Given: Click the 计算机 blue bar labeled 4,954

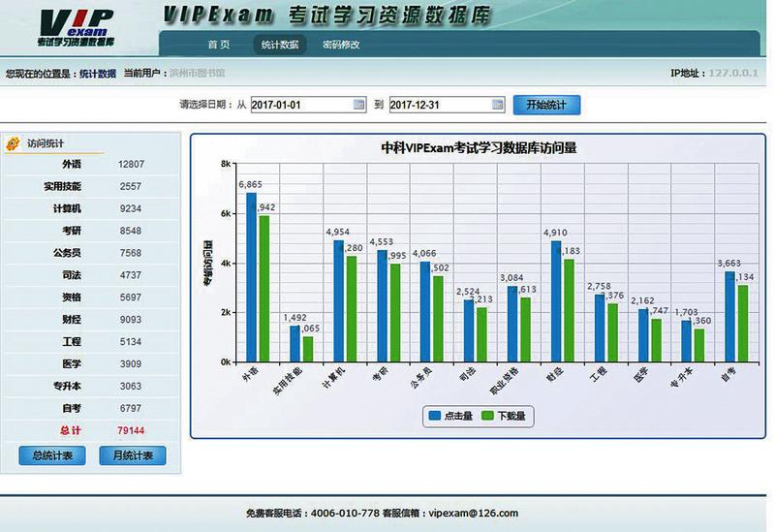Looking at the screenshot, I should 338,301.
